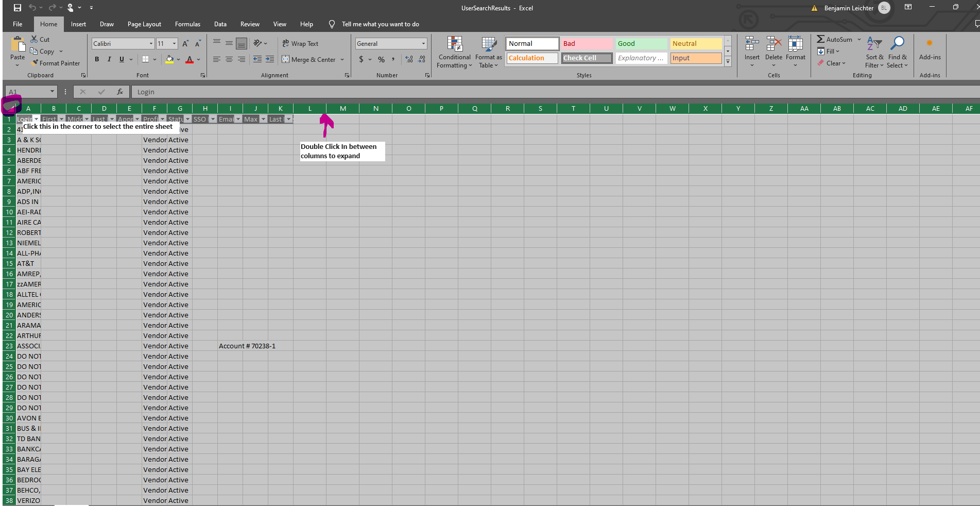Screen dimensions: 980x506
Task: Click the Save disk icon
Action: (18, 8)
